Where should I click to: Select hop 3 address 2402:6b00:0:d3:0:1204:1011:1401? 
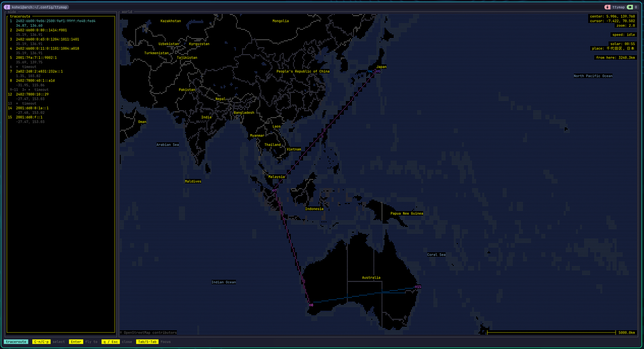coord(48,39)
